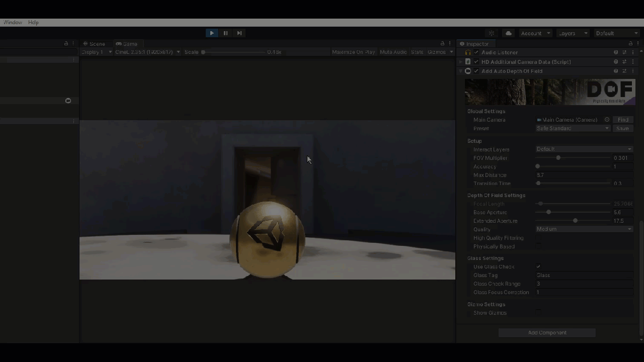Click the Add Component button

tap(547, 333)
